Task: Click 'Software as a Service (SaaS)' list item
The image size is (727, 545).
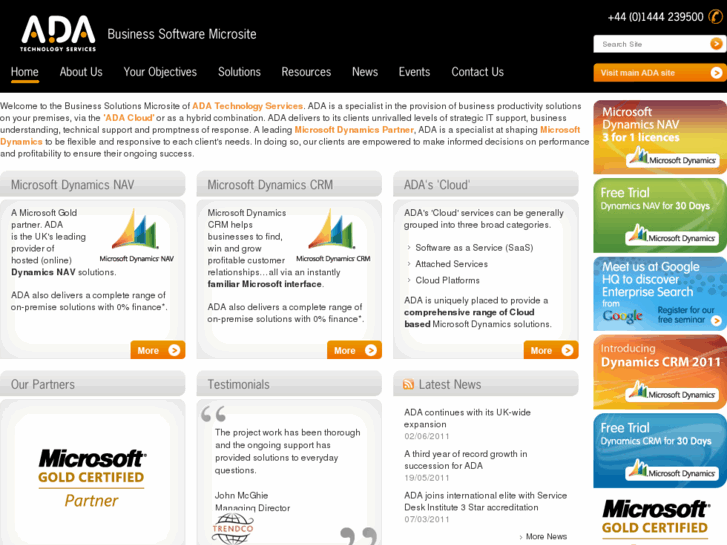Action: click(x=474, y=248)
